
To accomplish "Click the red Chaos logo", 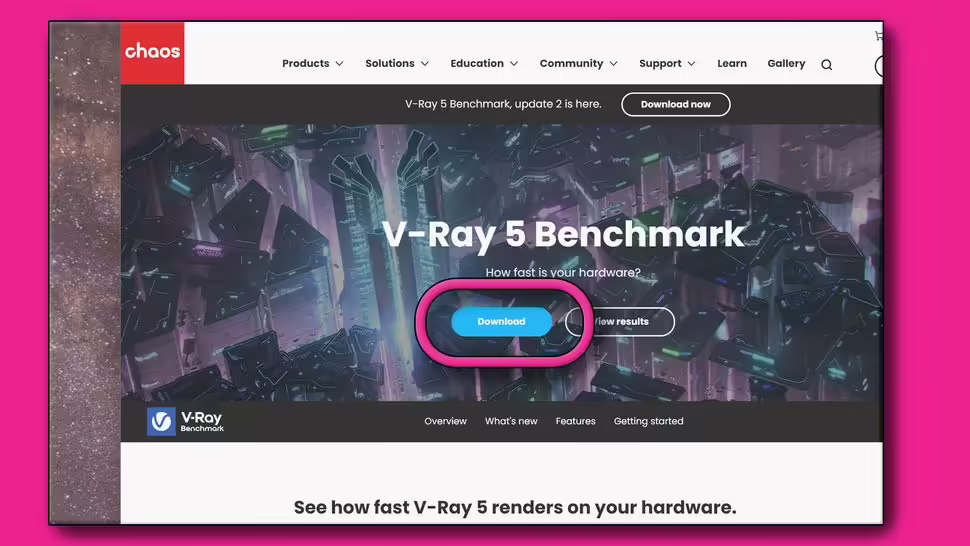I will point(152,53).
